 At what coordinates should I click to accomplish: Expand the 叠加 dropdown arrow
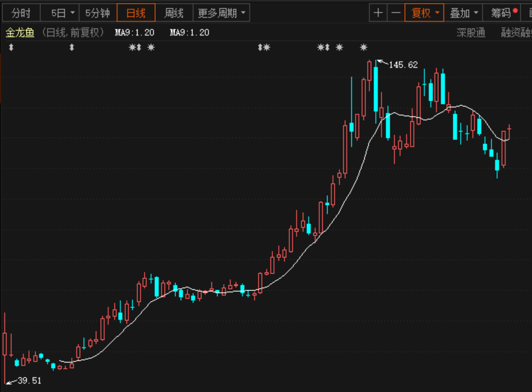click(x=476, y=13)
